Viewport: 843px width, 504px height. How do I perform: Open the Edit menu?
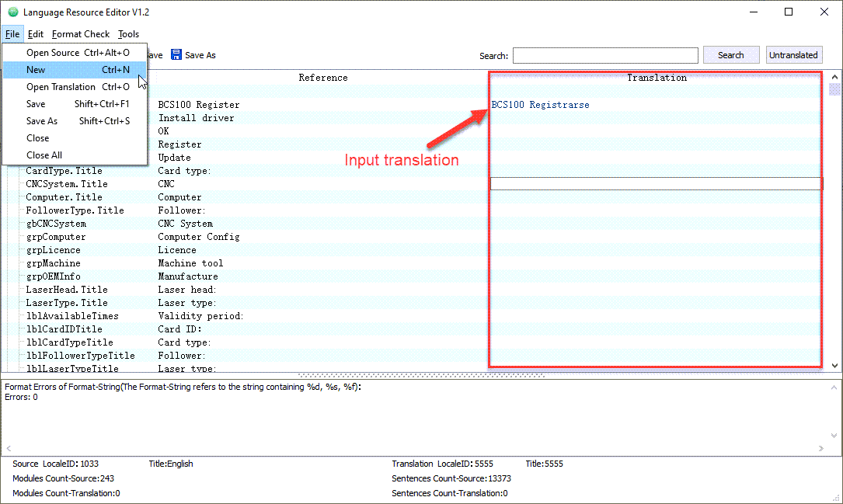36,34
